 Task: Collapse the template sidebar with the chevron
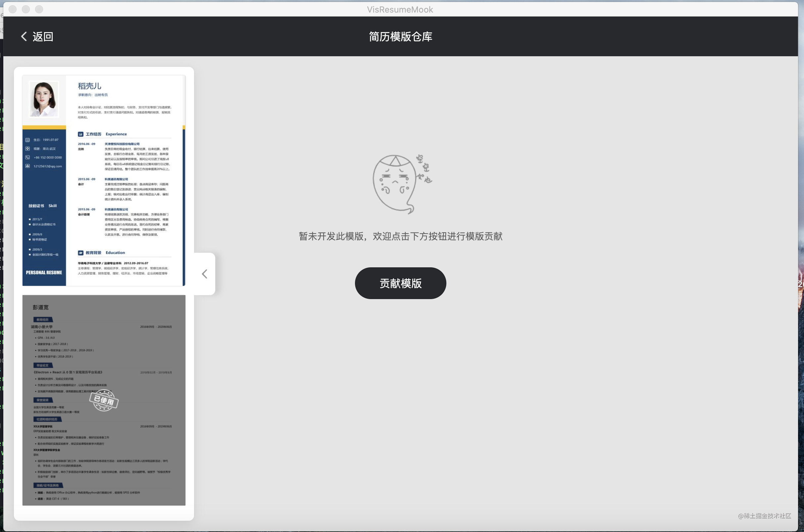click(x=204, y=274)
